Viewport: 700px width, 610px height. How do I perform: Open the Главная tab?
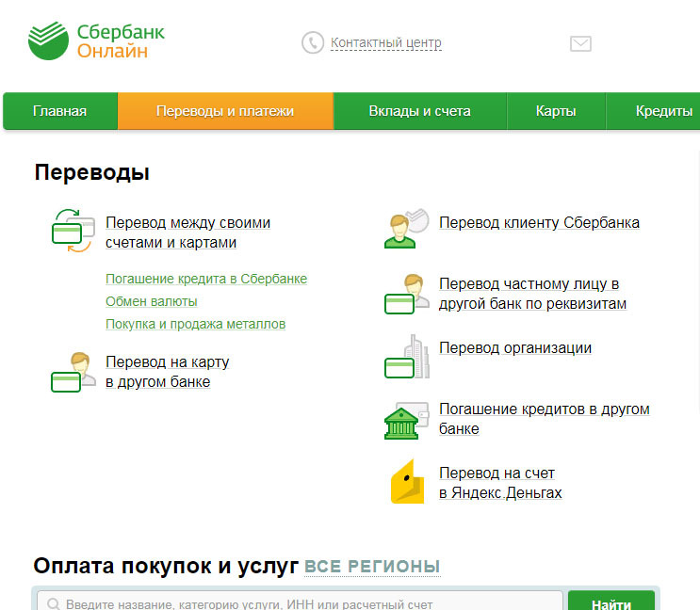point(60,111)
